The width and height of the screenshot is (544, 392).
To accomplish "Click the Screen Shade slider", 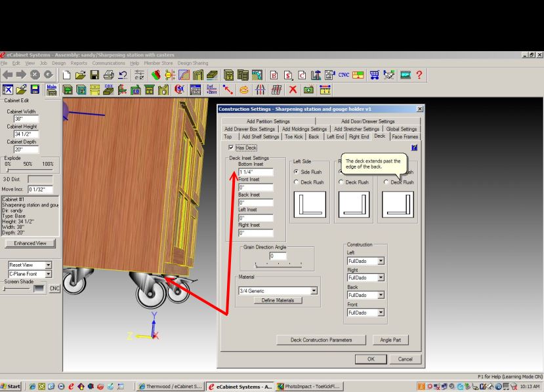I will 16,288.
